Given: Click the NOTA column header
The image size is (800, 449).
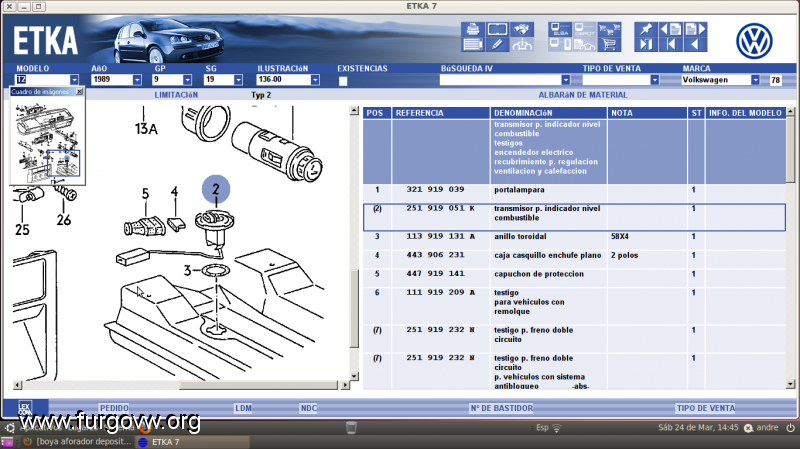Looking at the screenshot, I should tap(647, 113).
